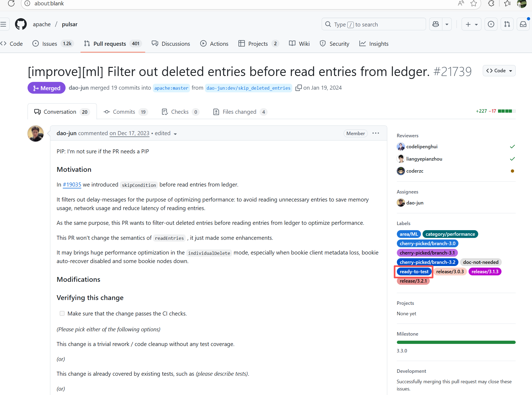Switch to the Files changed tab
This screenshot has width=532, height=395.
click(x=240, y=112)
